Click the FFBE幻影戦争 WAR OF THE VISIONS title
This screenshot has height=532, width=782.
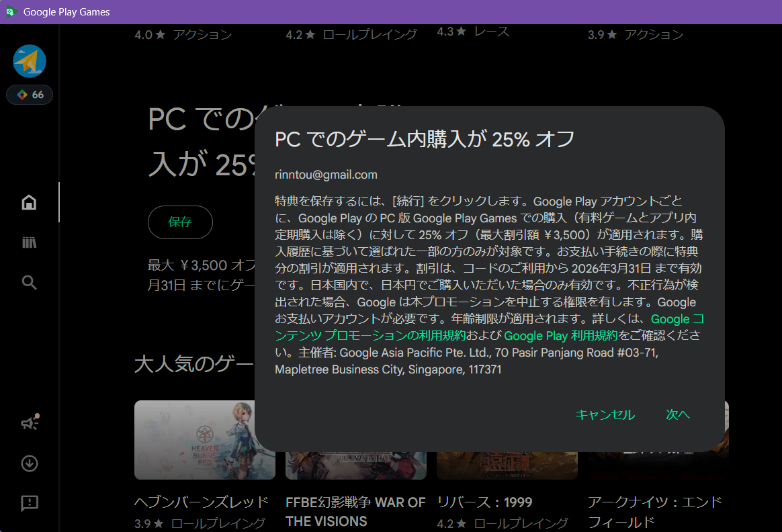(355, 511)
